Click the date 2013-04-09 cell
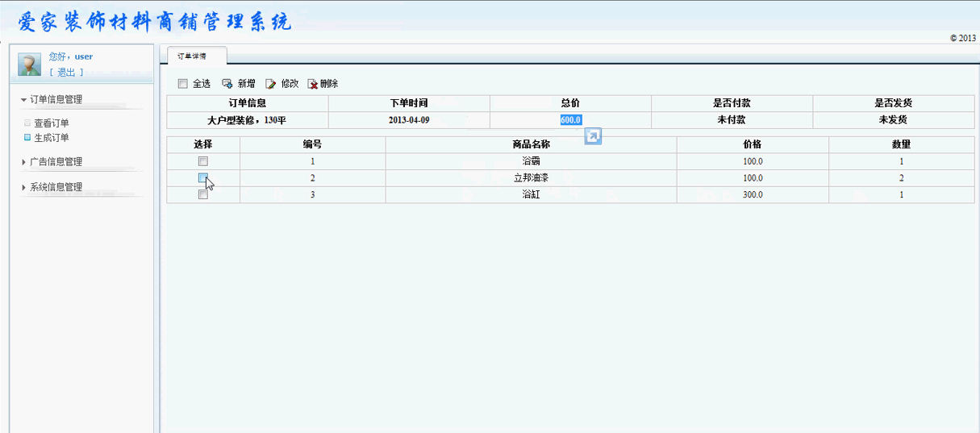Screen dimensions: 980x433 409,119
